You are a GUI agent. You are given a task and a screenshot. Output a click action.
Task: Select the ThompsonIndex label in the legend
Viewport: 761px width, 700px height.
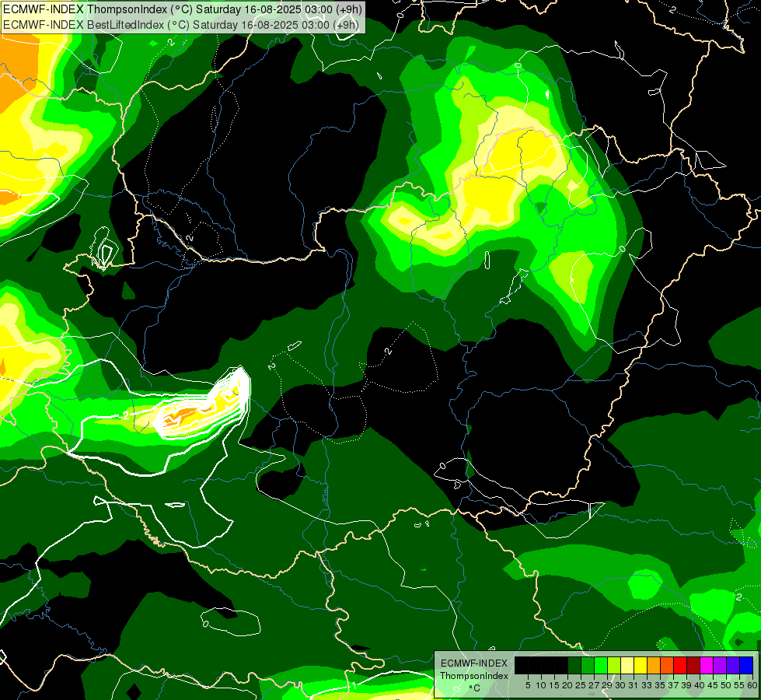[474, 676]
